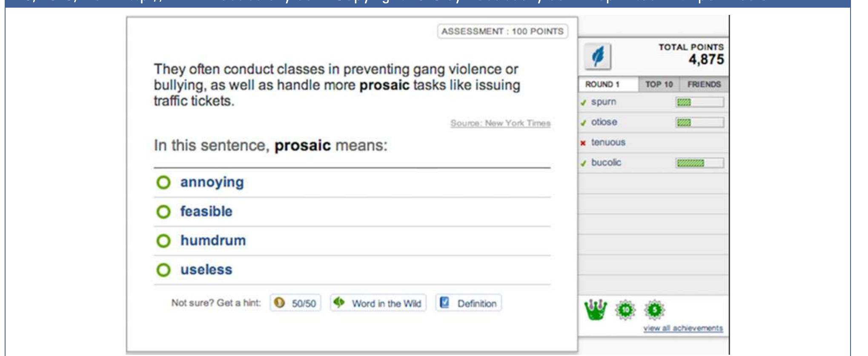Pick the 'humdrum' answer option
Screen dimensions: 868x356
pyautogui.click(x=163, y=241)
